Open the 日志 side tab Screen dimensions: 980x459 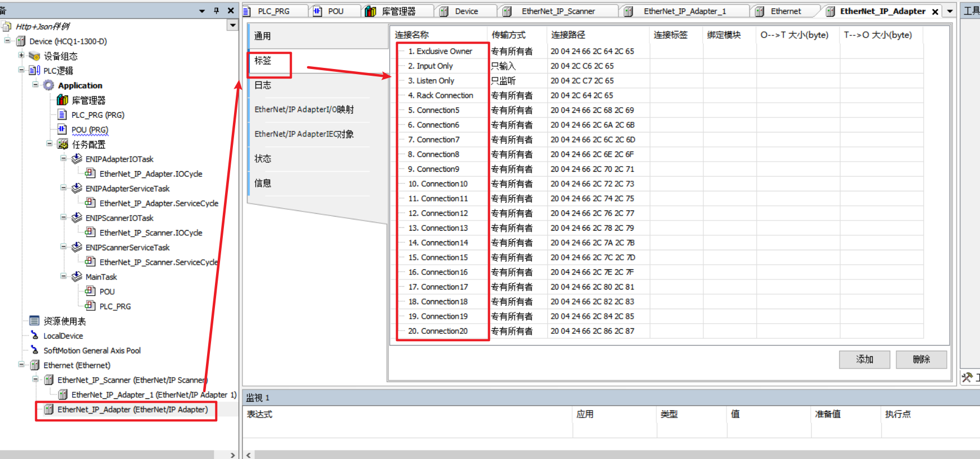[263, 85]
